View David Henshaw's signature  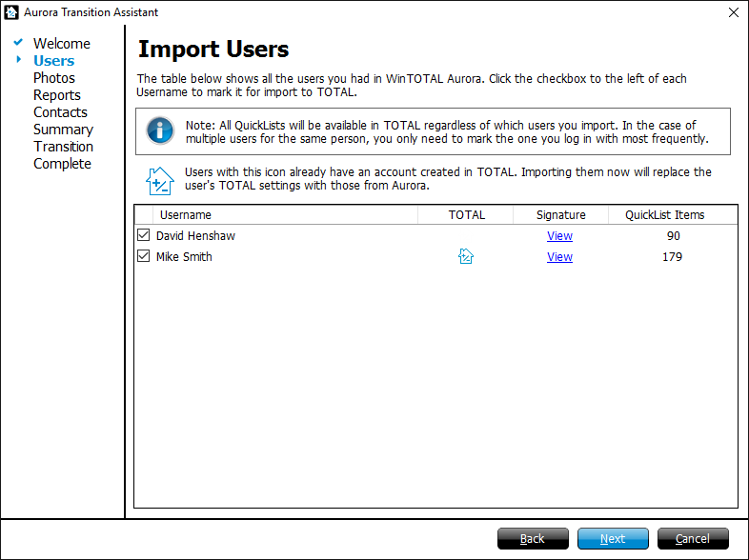[559, 236]
